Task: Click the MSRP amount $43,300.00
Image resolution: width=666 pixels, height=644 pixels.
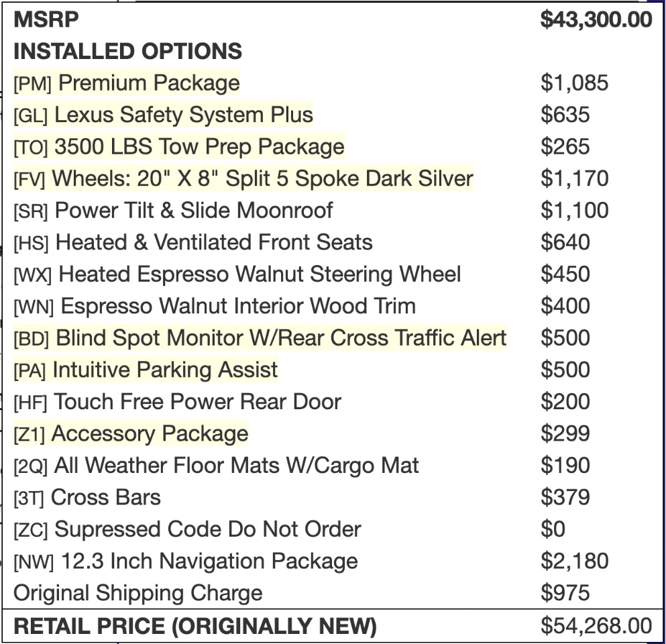Action: [596, 19]
